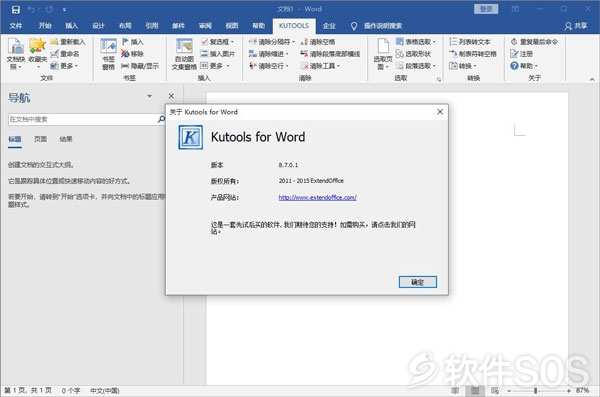Switch to the 设计 ribbon tab
This screenshot has width=600, height=397.
(98, 26)
